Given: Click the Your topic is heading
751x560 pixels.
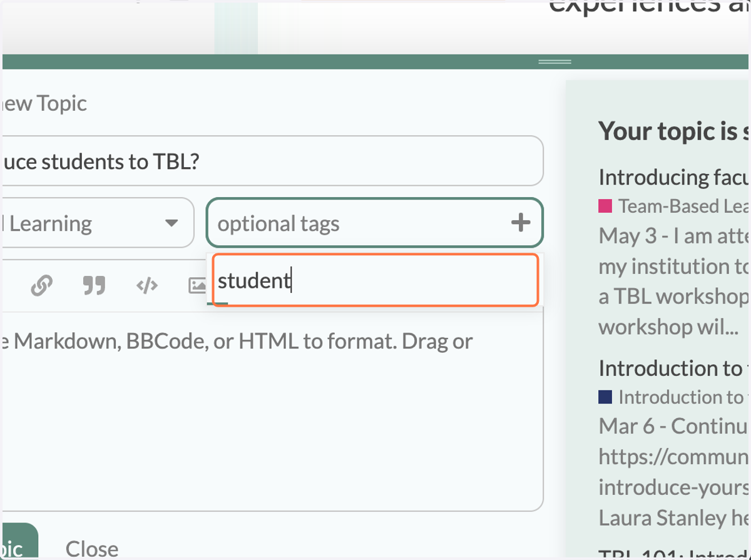Looking at the screenshot, I should [675, 131].
